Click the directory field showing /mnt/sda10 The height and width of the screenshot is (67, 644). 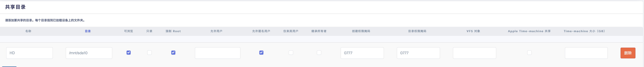(x=89, y=53)
